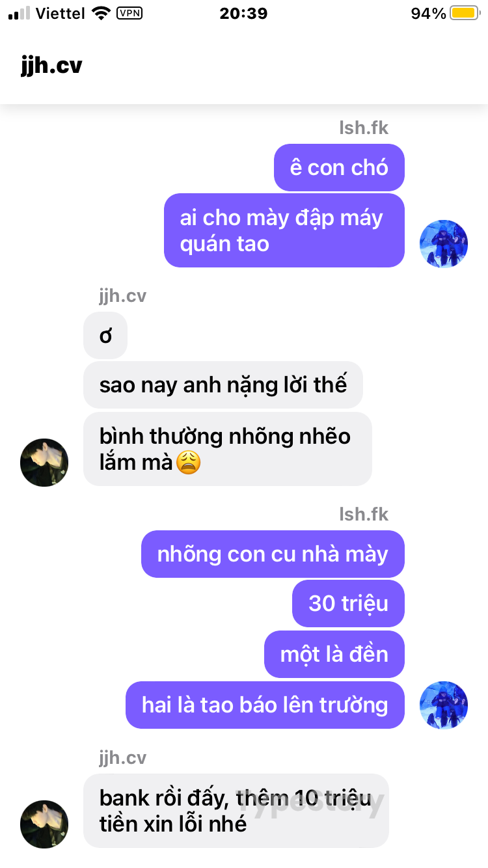The image size is (488, 868).
Task: Tap the battery icon in status bar
Action: (x=465, y=13)
